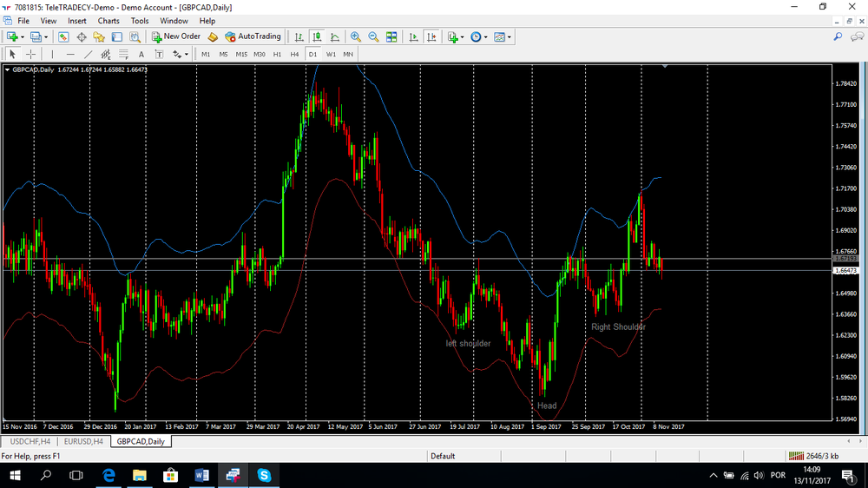Select the text tool A
This screenshot has height=488, width=868.
click(x=141, y=55)
